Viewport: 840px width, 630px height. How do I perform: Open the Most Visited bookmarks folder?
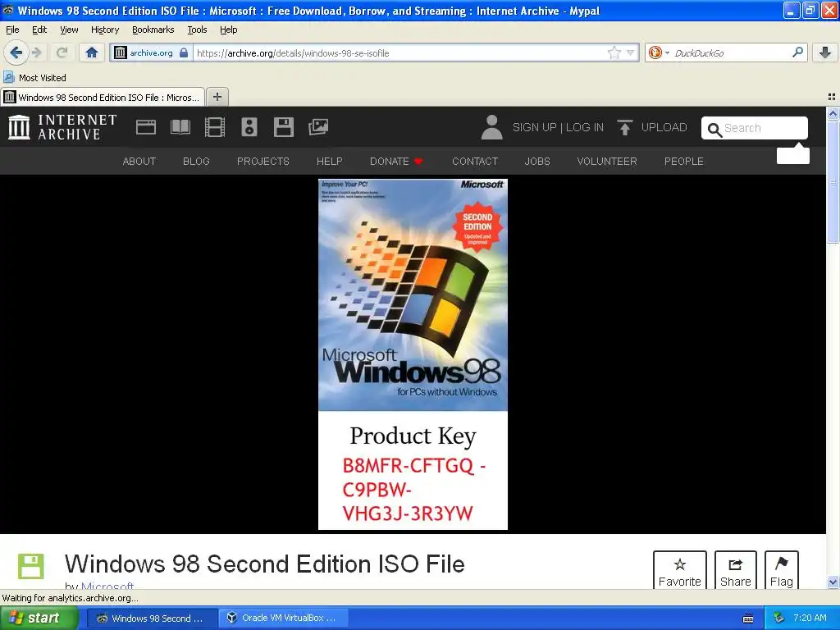34,78
